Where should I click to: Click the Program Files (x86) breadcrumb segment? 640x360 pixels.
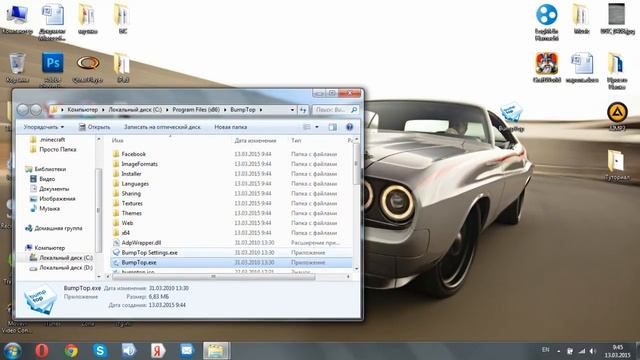click(x=196, y=110)
